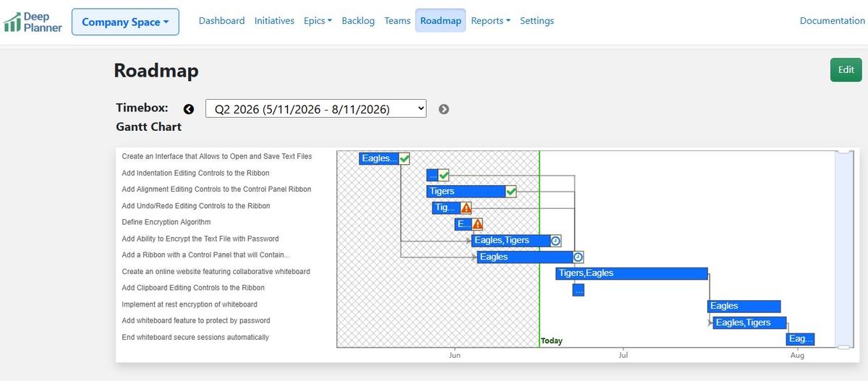Open the Settings page
This screenshot has height=381, width=868.
537,21
